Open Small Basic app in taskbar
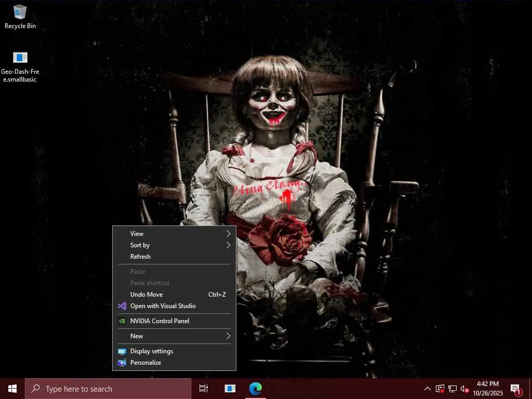This screenshot has width=532, height=399. pyautogui.click(x=230, y=389)
